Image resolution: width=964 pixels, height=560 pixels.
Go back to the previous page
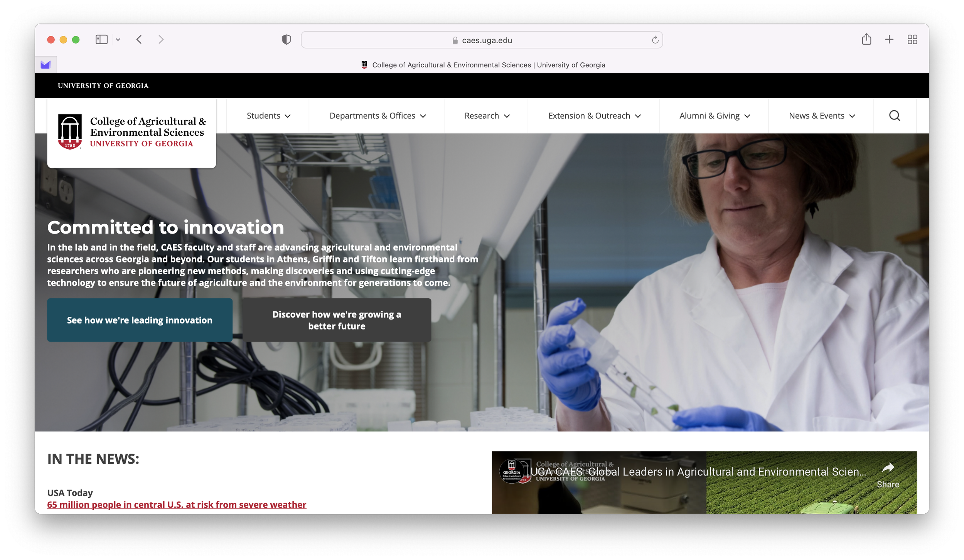pyautogui.click(x=139, y=40)
